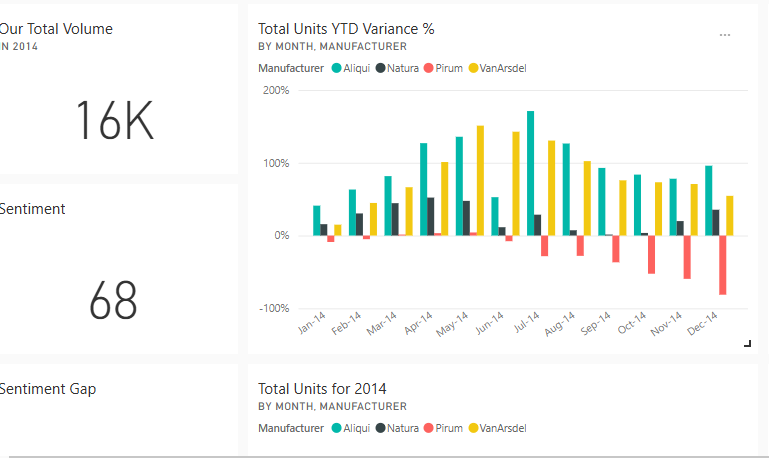Click VanArsdel legend marker in Total Units for 2014
769x458 pixels.
[x=473, y=428]
